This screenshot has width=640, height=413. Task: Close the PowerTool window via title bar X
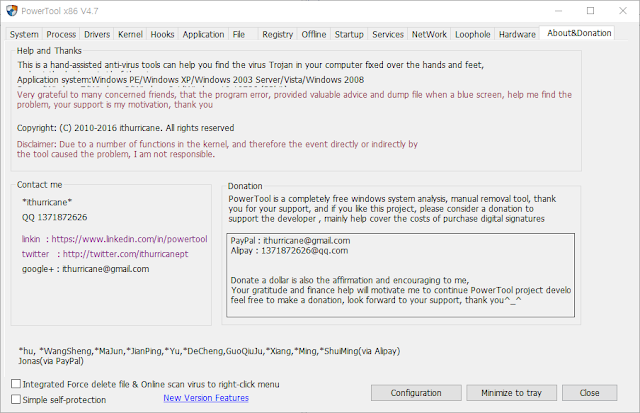622,11
